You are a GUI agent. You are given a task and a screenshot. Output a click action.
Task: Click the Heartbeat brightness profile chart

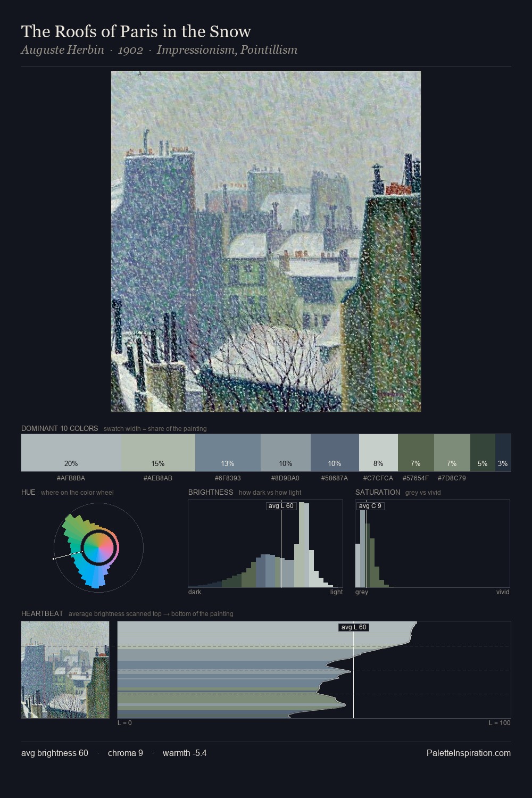click(x=314, y=670)
